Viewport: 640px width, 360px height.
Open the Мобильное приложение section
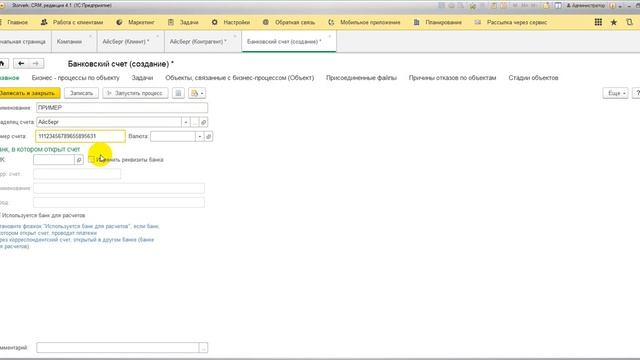tap(370, 22)
